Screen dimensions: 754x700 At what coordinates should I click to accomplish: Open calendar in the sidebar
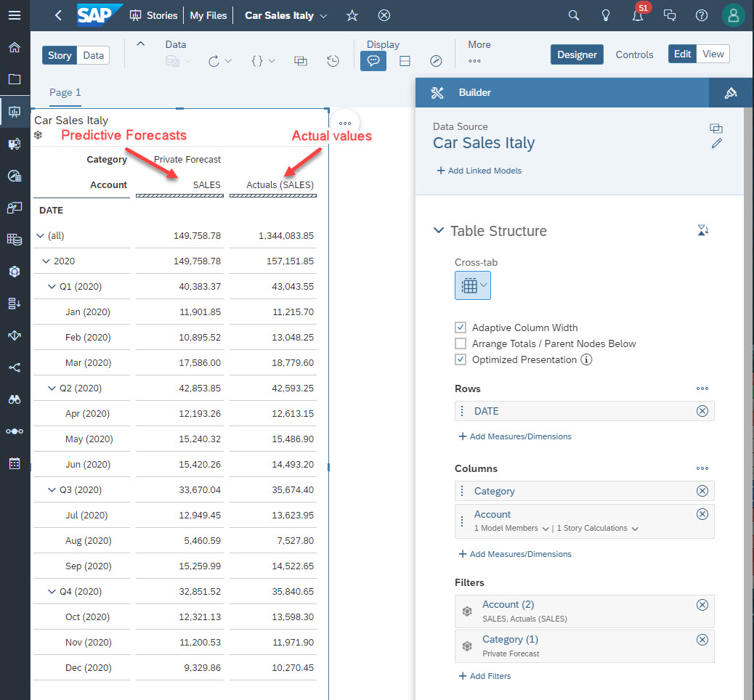(15, 463)
